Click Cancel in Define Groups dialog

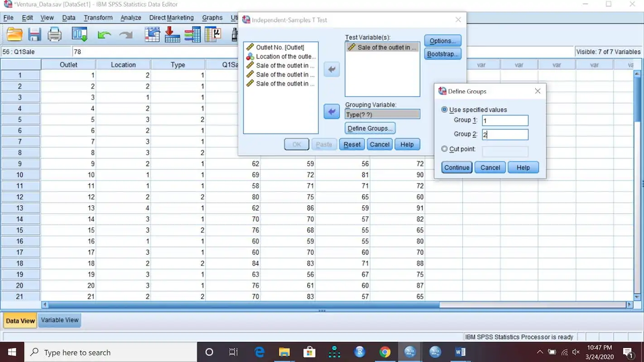pos(490,167)
